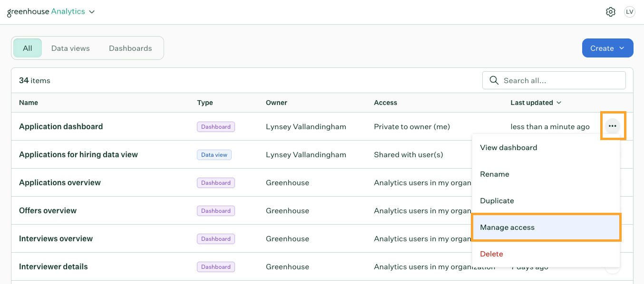The image size is (644, 284).
Task: Click the Access column header
Action: pyautogui.click(x=385, y=103)
